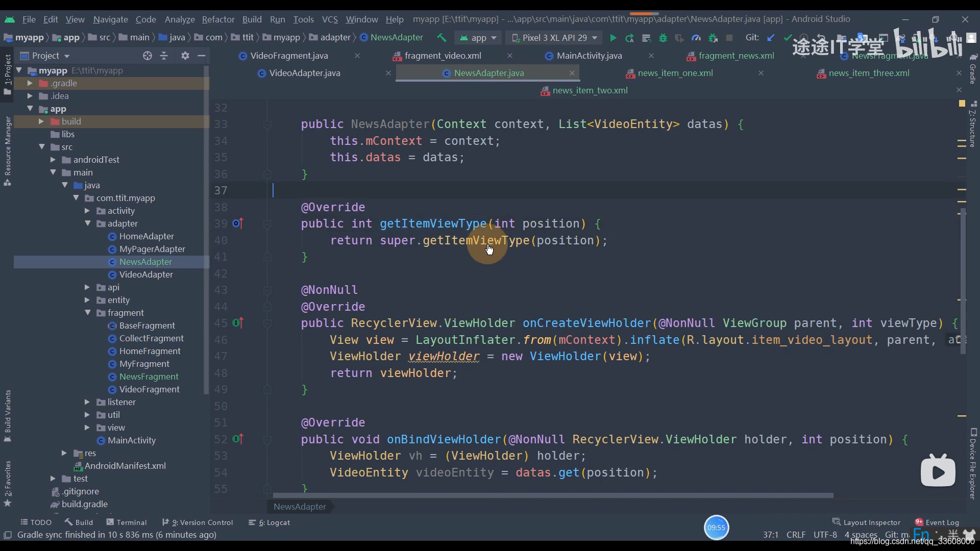
Task: Click the Git Update Project arrow
Action: click(x=771, y=38)
